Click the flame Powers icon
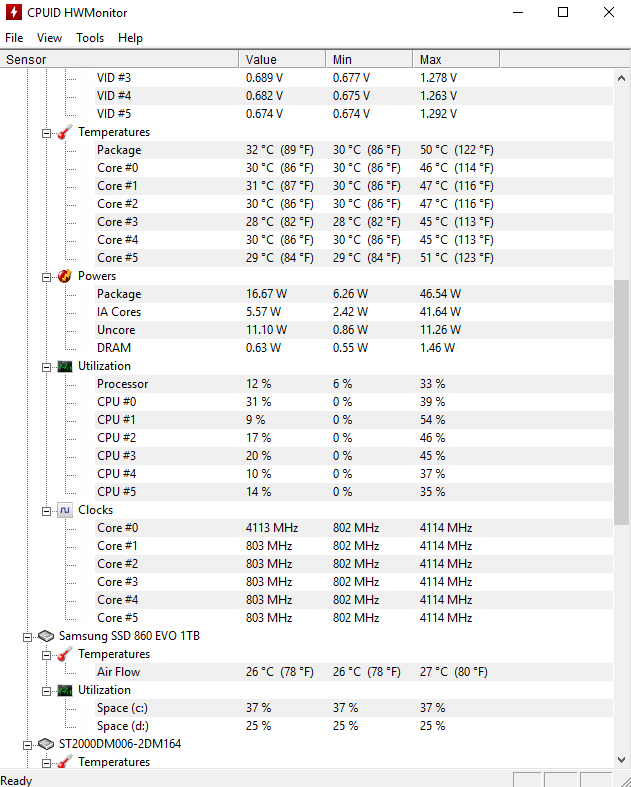 64,276
